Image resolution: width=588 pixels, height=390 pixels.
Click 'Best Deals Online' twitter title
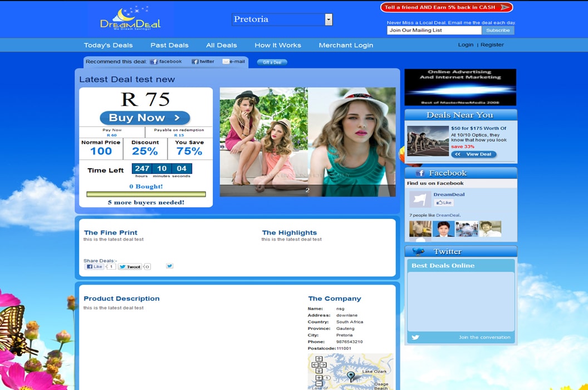(x=443, y=265)
